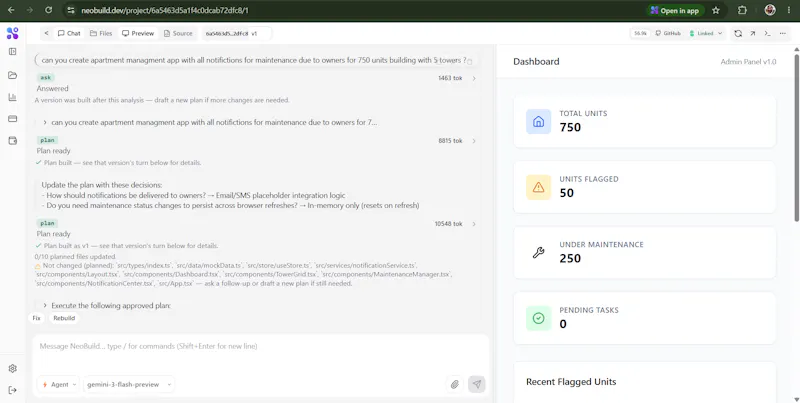Image resolution: width=800 pixels, height=403 pixels.
Task: Copy the first user prompt message icon
Action: point(470,62)
